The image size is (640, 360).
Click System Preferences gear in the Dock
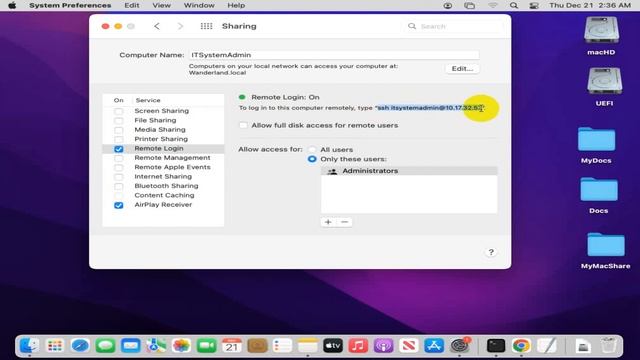tap(460, 346)
